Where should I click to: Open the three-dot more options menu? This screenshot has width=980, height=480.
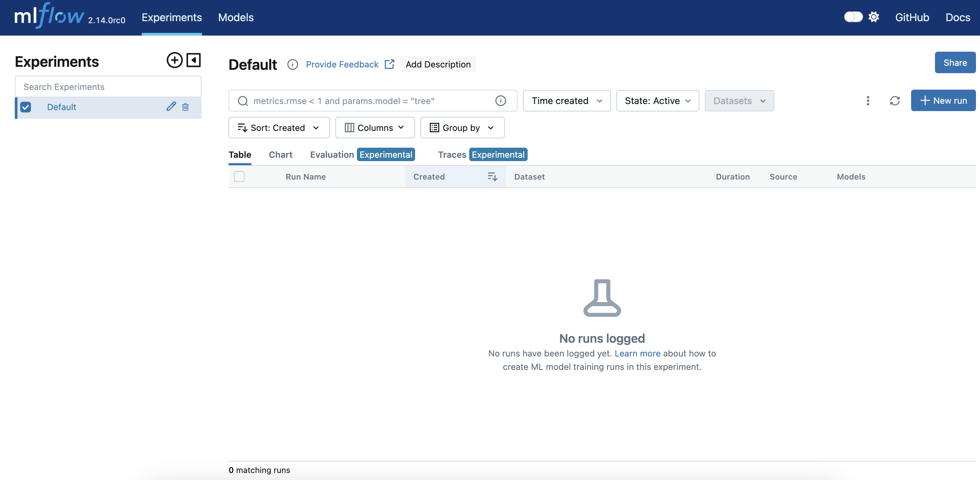pyautogui.click(x=868, y=101)
